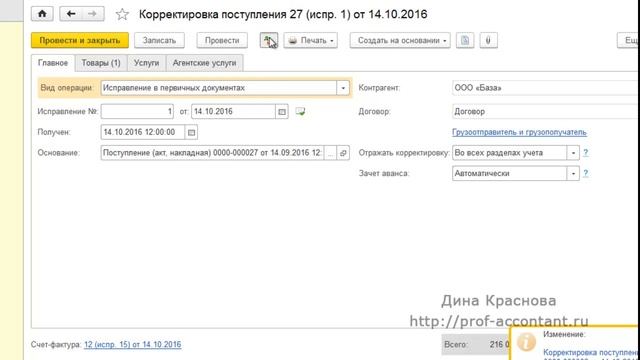Click the Вид операции label
Image resolution: width=640 pixels, height=360 pixels.
tap(67, 88)
